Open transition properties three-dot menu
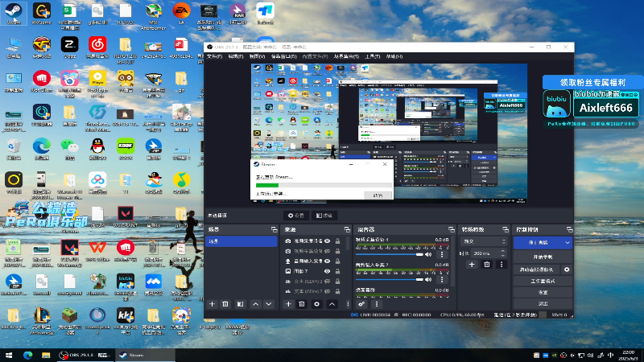The width and height of the screenshot is (644, 362). click(501, 265)
